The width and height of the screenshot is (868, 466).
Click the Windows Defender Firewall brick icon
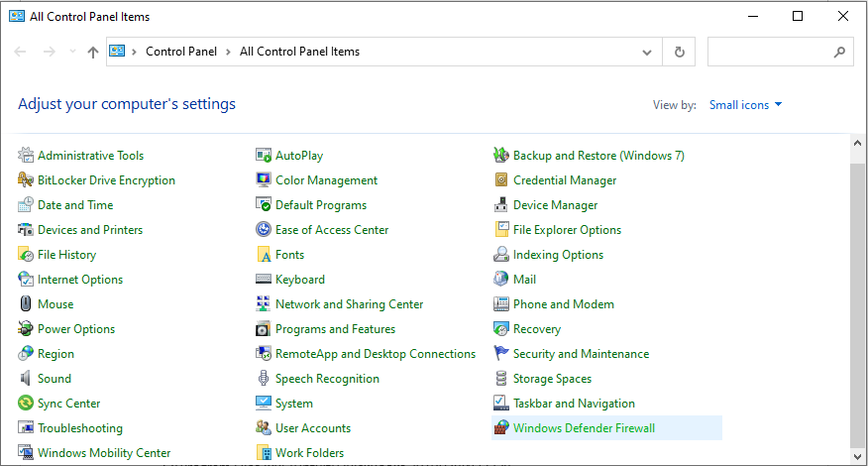(x=501, y=427)
